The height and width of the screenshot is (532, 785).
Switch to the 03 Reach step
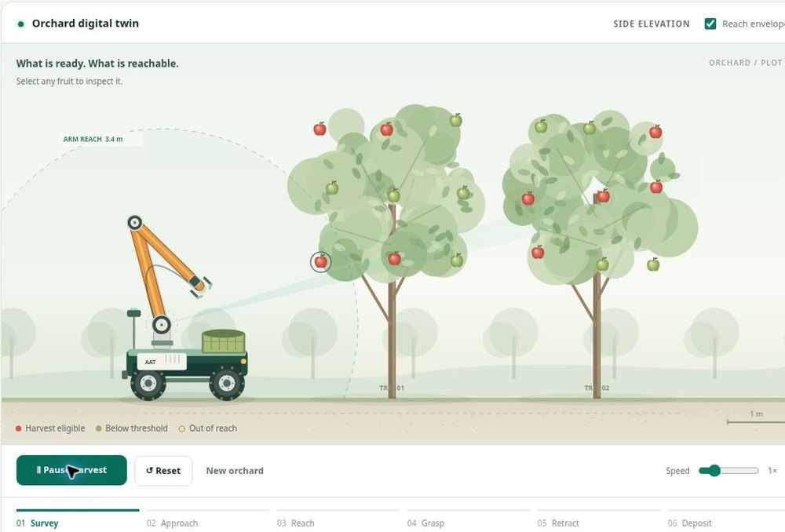click(x=338, y=520)
